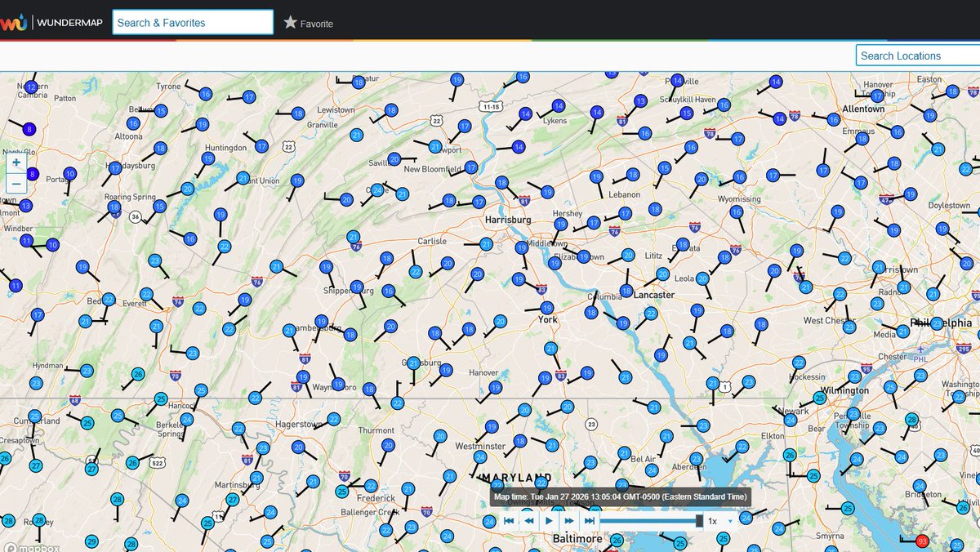980x552 pixels.
Task: Open station marker 16 above Altoona
Action: point(133,124)
